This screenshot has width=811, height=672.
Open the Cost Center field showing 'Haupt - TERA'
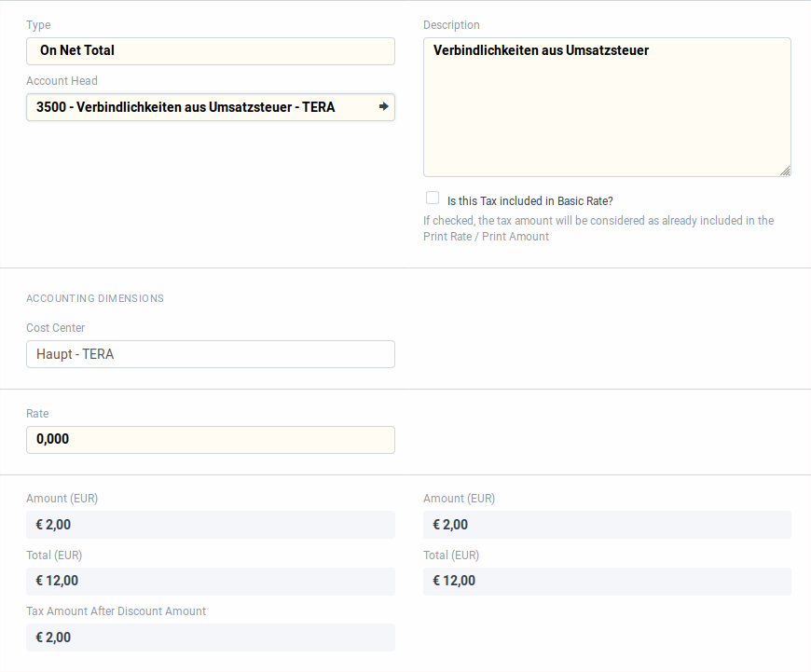click(x=210, y=354)
